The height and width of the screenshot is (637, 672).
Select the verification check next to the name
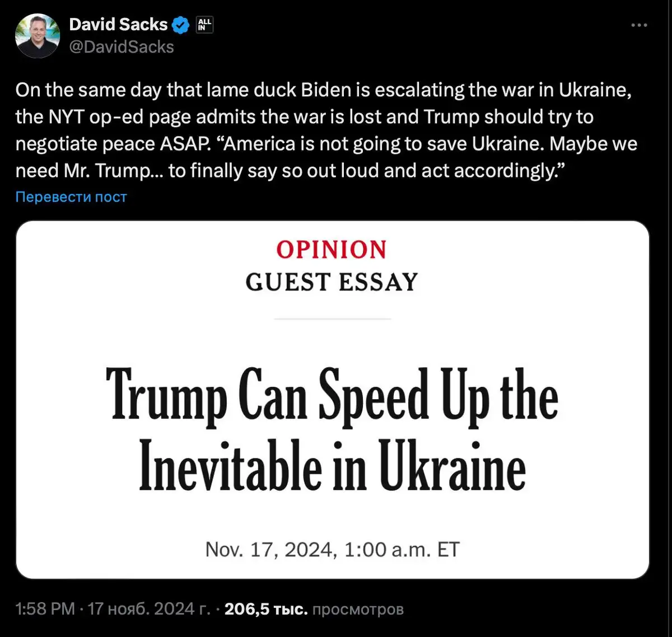180,24
